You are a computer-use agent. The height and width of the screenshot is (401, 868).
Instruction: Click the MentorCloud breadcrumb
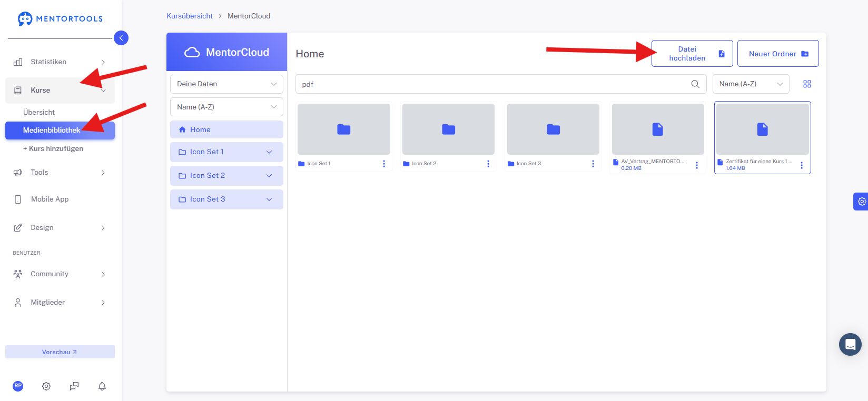point(249,16)
